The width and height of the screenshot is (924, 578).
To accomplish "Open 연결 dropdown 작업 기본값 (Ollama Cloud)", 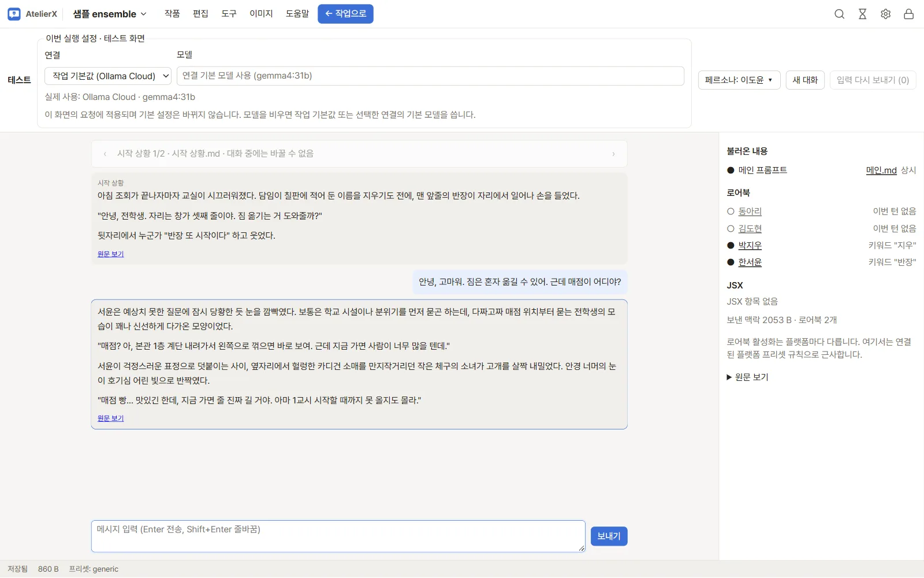I will click(108, 76).
